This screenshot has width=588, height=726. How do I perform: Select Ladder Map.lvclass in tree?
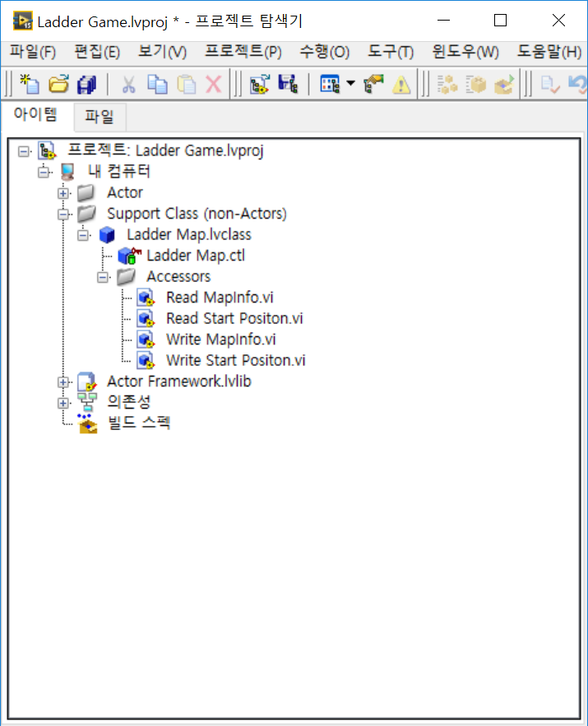pos(189,235)
